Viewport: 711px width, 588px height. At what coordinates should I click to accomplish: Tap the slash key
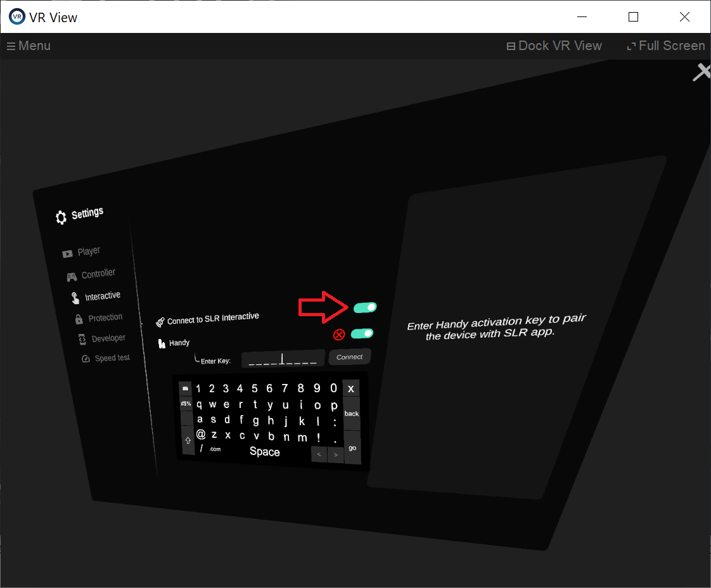[x=202, y=449]
